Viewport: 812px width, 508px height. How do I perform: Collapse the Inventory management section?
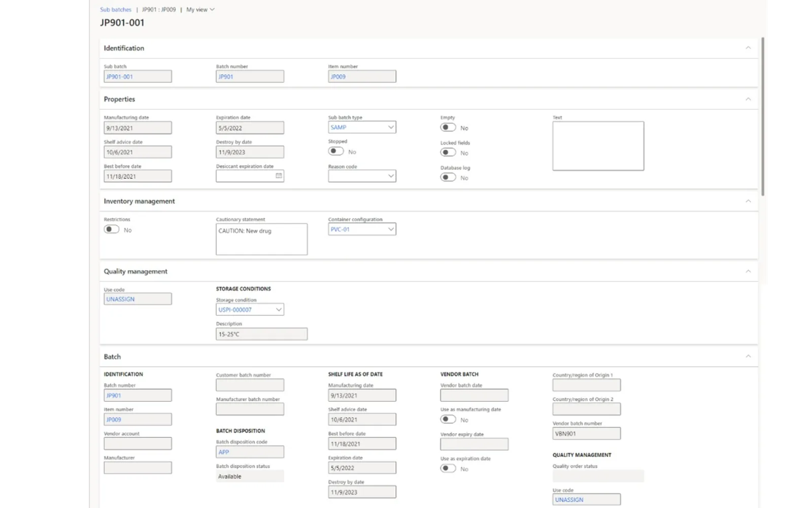(748, 201)
